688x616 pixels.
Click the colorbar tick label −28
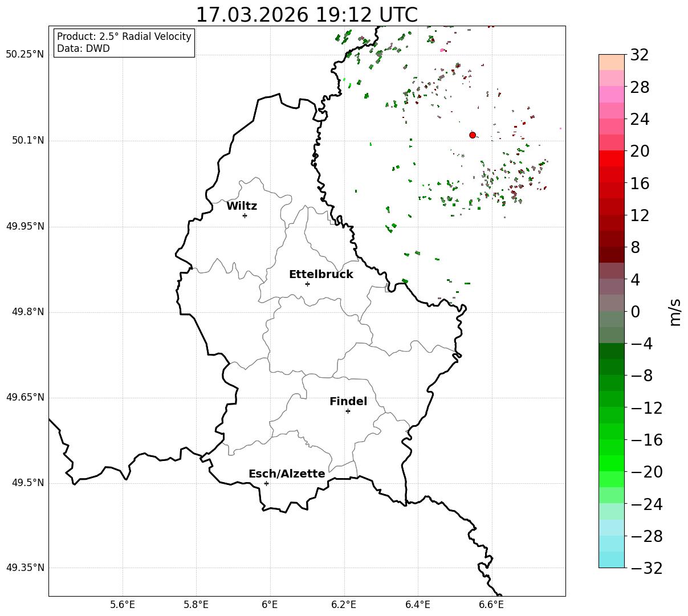pos(646,536)
